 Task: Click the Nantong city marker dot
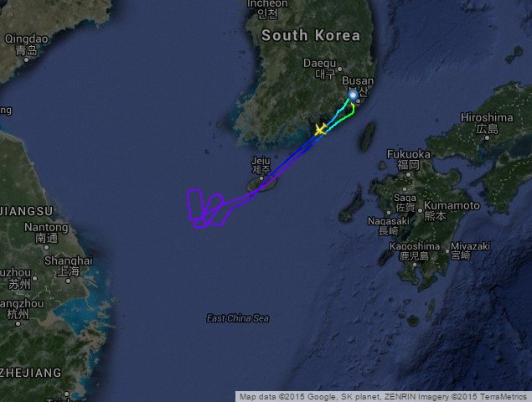pos(46,247)
